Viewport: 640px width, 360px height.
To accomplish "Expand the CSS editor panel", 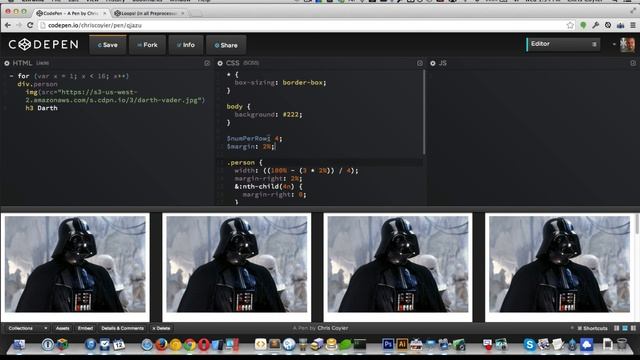I will tap(420, 63).
